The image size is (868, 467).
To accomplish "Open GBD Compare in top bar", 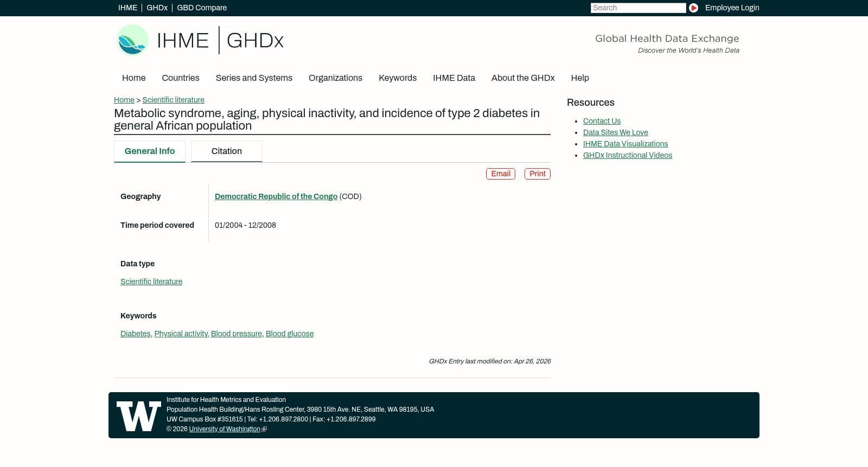I will (202, 8).
